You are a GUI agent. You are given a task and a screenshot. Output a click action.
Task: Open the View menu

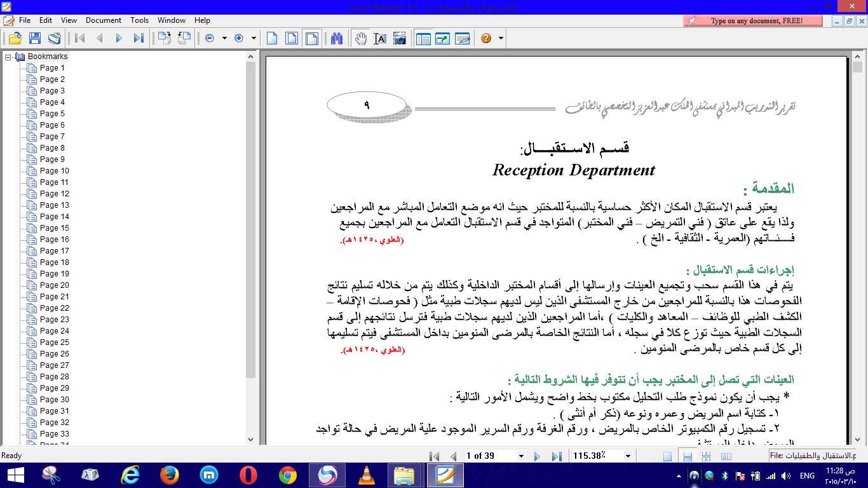69,20
